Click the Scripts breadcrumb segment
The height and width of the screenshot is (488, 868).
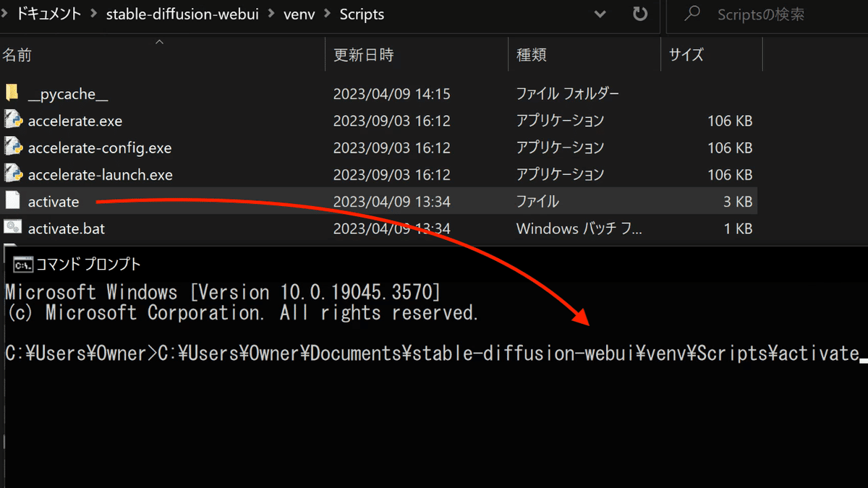click(x=361, y=14)
